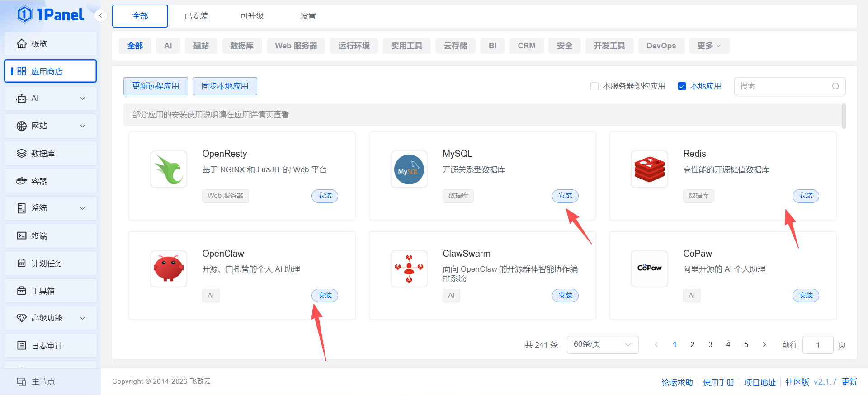Switch to the 可升级 tab
The image size is (868, 395).
pos(252,16)
